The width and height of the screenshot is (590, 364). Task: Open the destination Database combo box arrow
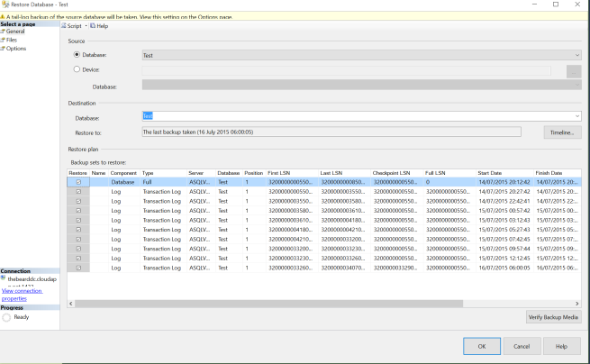point(576,116)
